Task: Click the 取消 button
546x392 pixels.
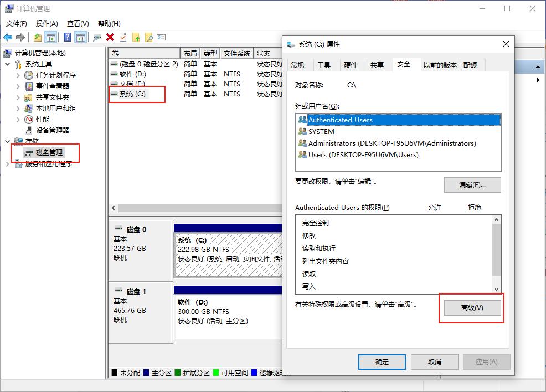Action: click(435, 362)
